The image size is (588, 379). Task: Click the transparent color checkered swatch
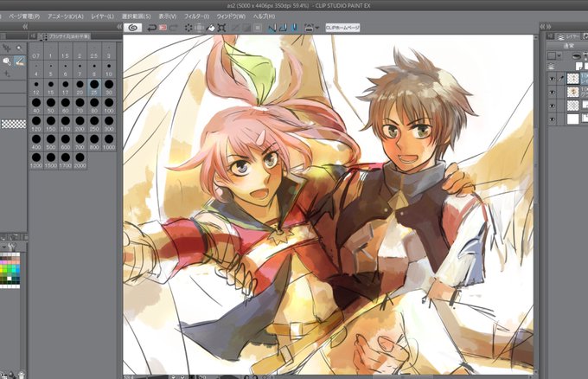tap(14, 124)
